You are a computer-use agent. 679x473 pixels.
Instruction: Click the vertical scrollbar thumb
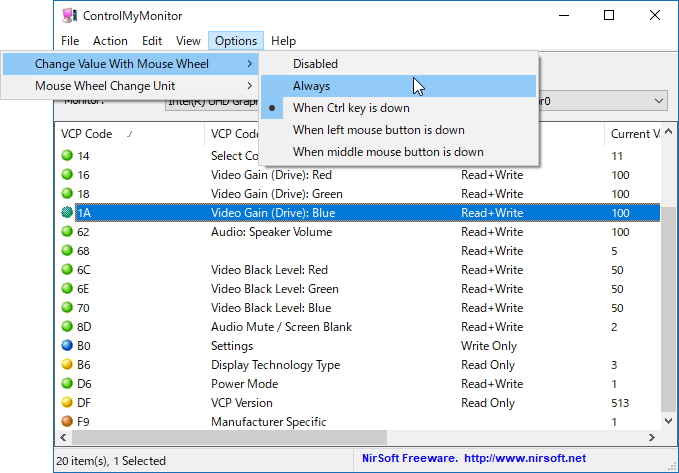tap(668, 309)
